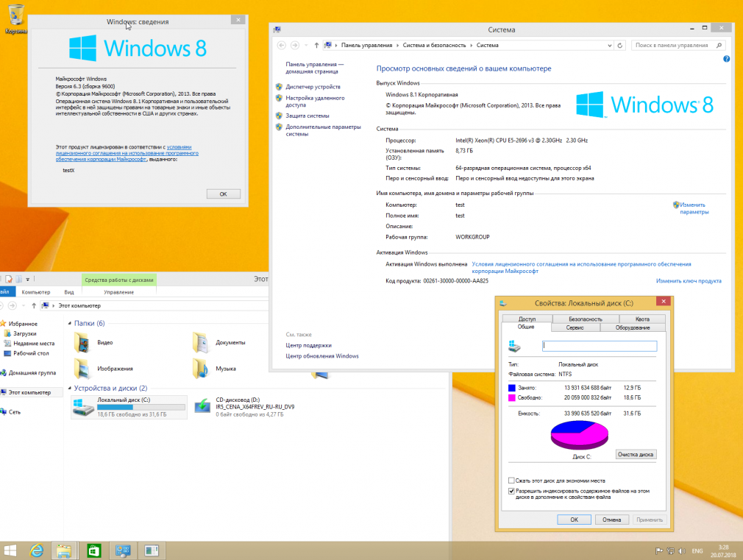Go up one level in Explorer window
Screen dimensions: 743x560
pos(34,306)
